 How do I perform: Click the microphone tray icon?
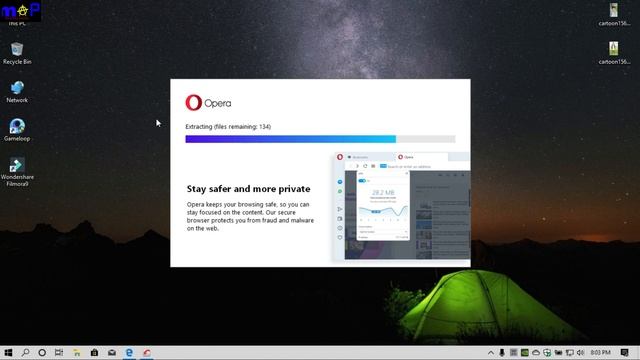pos(502,353)
